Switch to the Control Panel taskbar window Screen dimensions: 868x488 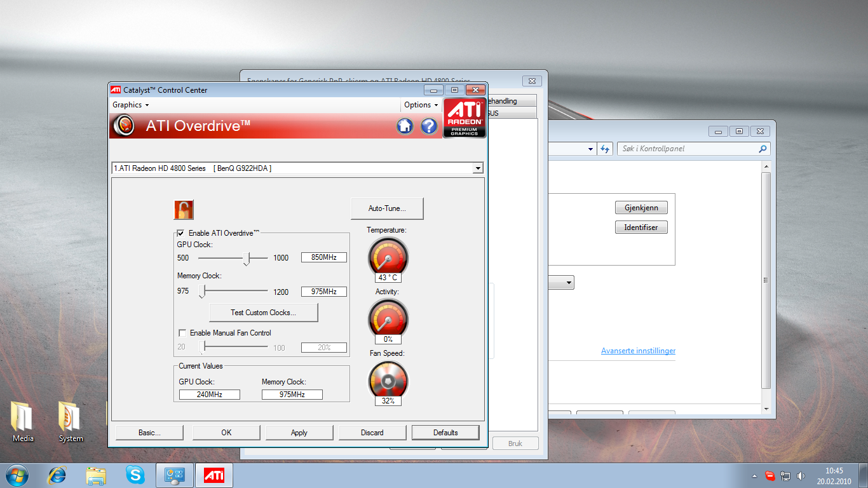click(174, 475)
